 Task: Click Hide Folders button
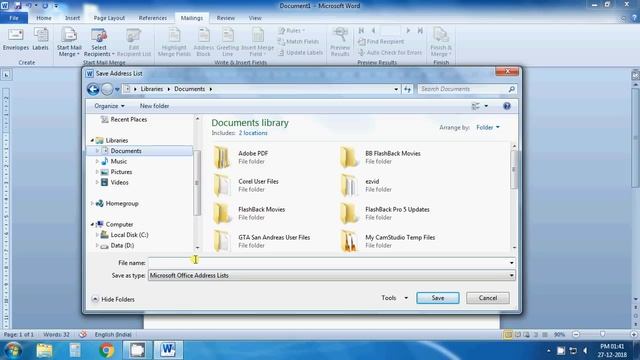(x=113, y=300)
